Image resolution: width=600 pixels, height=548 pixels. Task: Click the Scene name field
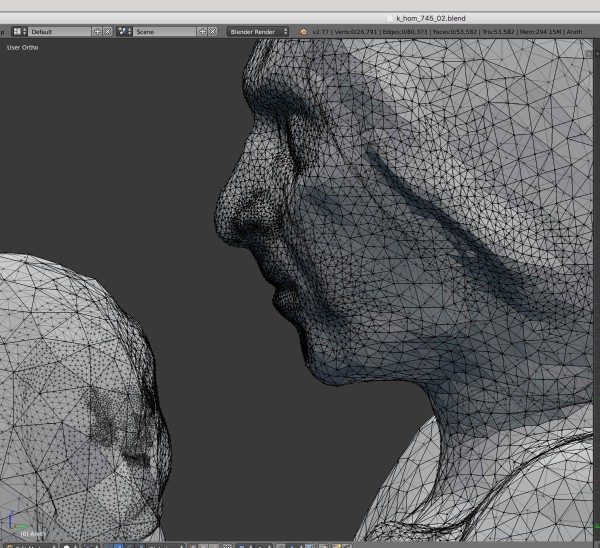(x=164, y=32)
